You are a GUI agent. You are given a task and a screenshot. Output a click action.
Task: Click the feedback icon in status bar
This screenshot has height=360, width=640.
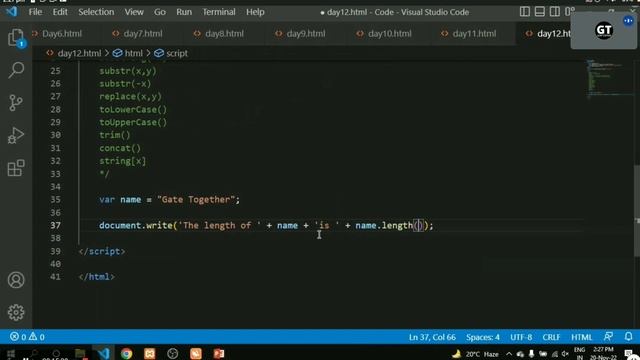pos(608,337)
